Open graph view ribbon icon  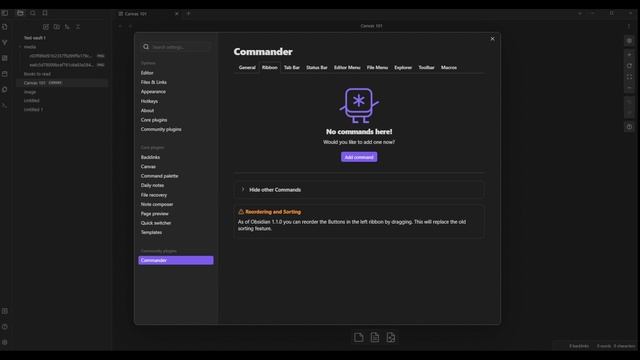4,42
